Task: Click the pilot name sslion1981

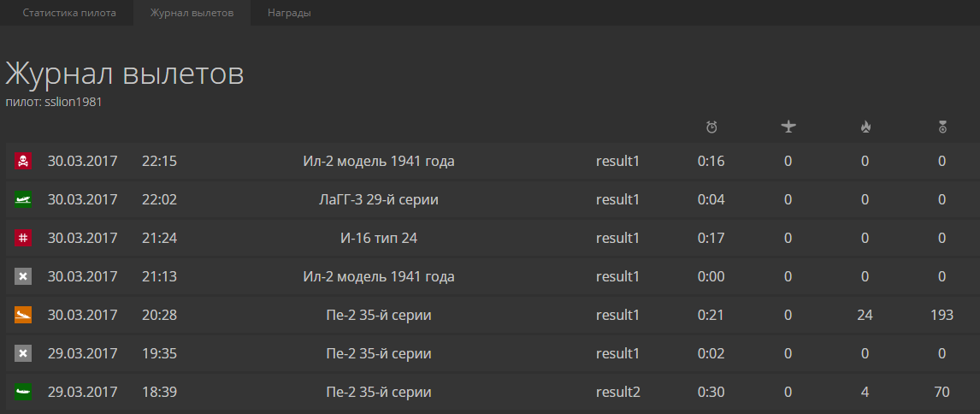Action: 74,102
